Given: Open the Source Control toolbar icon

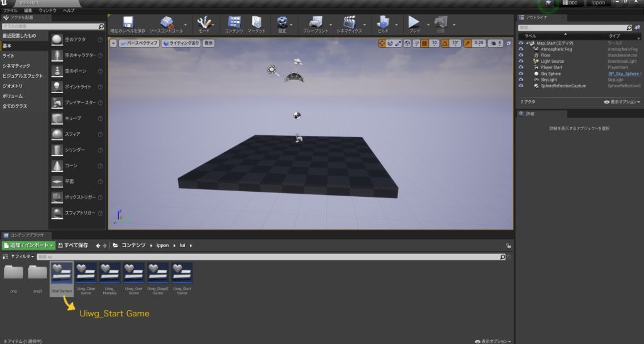Looking at the screenshot, I should click(x=166, y=23).
